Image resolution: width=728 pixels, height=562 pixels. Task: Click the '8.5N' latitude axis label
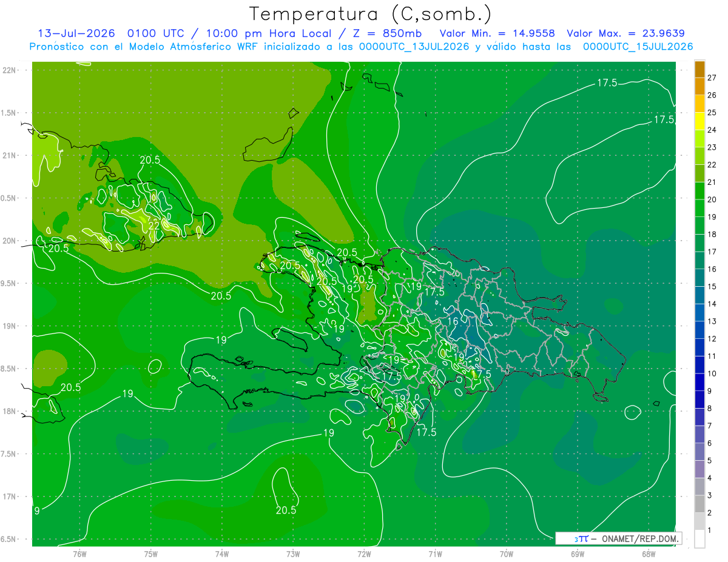[x=8, y=369]
